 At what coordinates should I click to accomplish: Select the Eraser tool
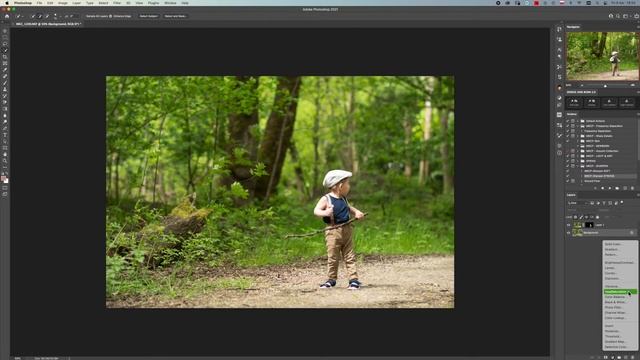(5, 102)
